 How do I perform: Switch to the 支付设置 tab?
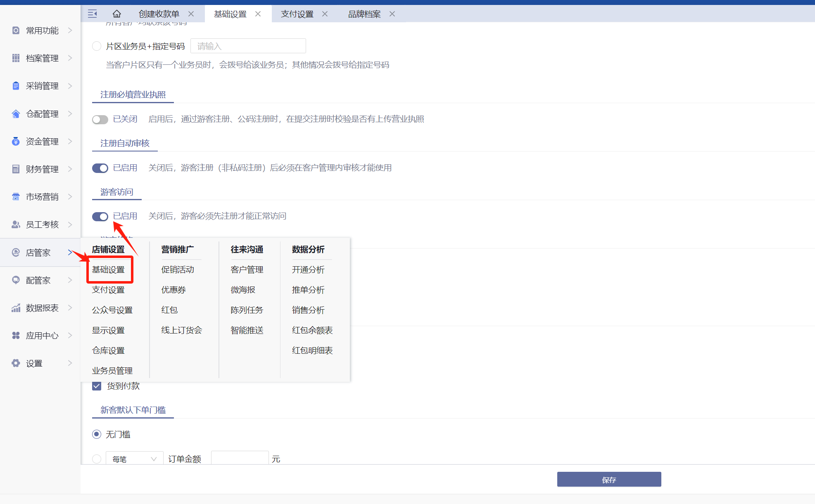pyautogui.click(x=297, y=14)
